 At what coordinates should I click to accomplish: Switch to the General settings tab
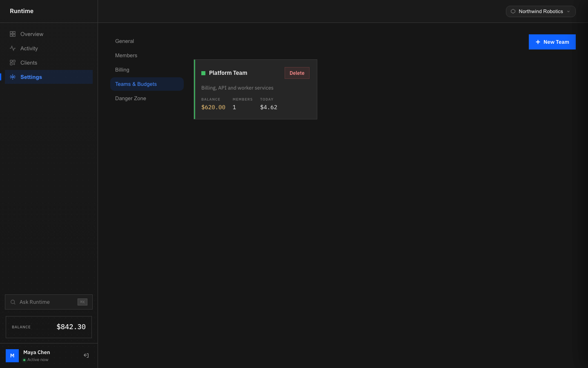(147, 41)
